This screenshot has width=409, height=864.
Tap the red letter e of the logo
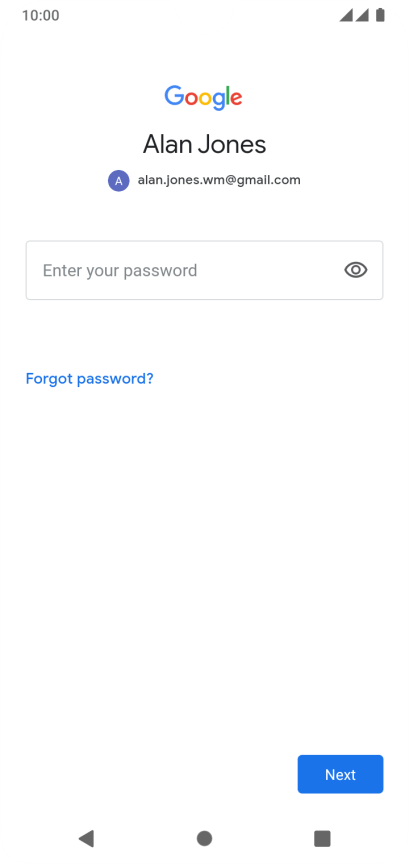236,98
